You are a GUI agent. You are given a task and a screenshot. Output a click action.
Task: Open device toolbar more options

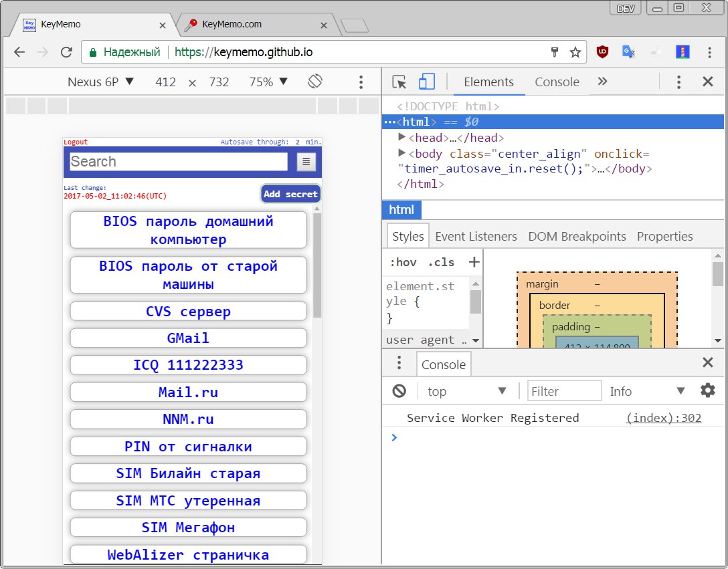[x=361, y=82]
